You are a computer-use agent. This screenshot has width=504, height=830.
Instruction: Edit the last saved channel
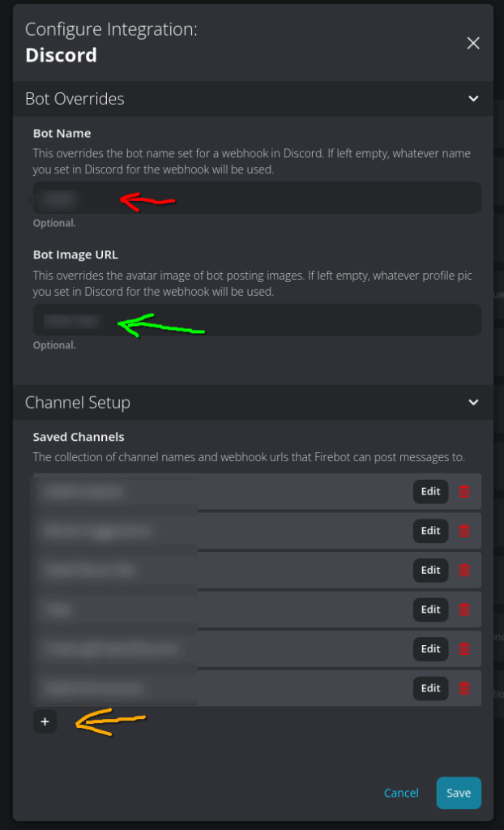click(430, 688)
